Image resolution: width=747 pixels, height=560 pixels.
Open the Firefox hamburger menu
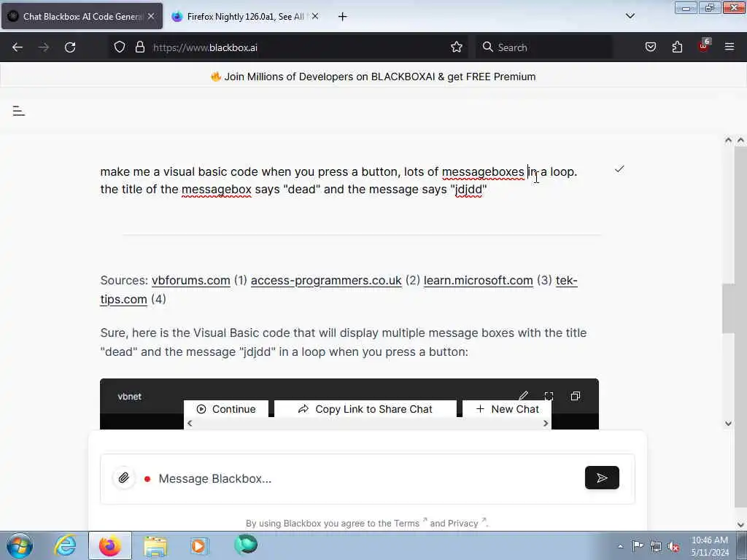(x=729, y=47)
